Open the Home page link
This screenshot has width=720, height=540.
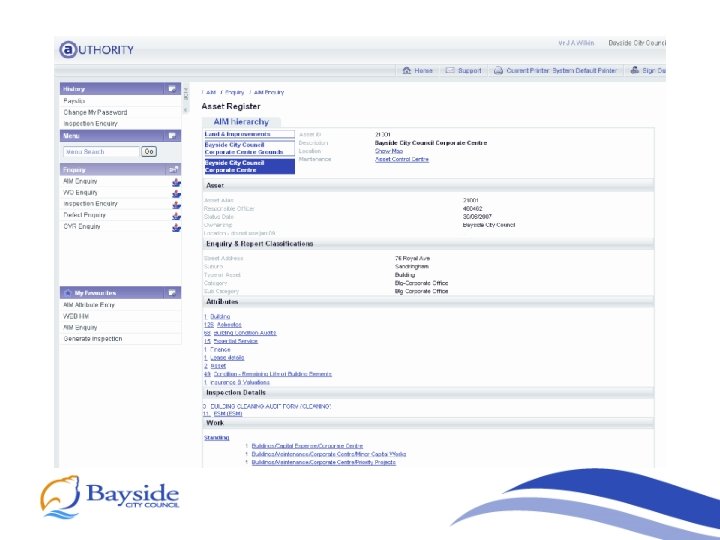(417, 70)
